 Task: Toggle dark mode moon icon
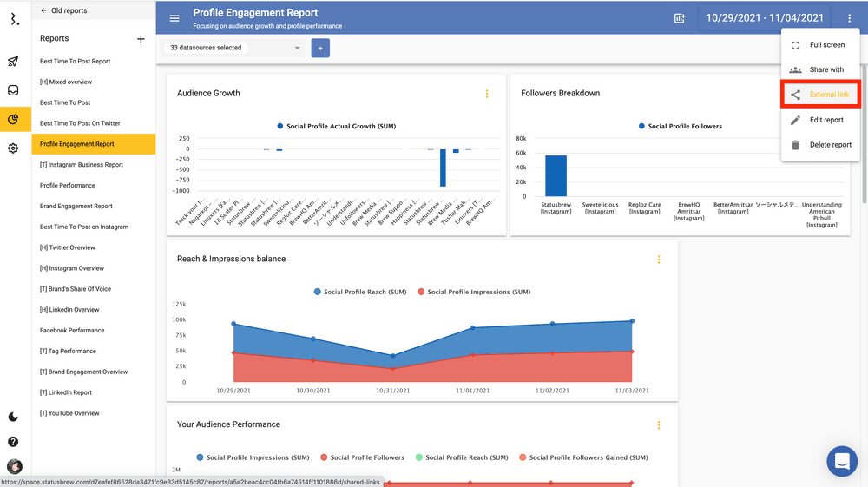click(x=13, y=417)
